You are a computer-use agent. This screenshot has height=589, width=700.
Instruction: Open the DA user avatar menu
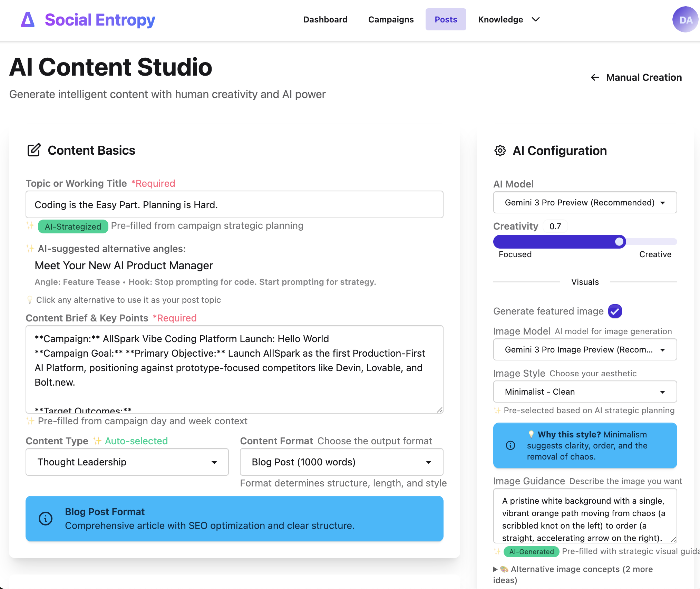click(x=685, y=20)
